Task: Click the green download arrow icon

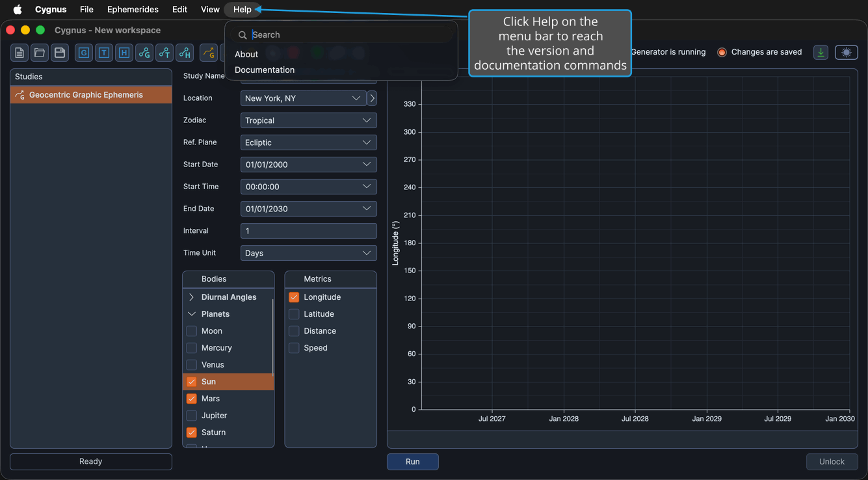Action: point(821,53)
